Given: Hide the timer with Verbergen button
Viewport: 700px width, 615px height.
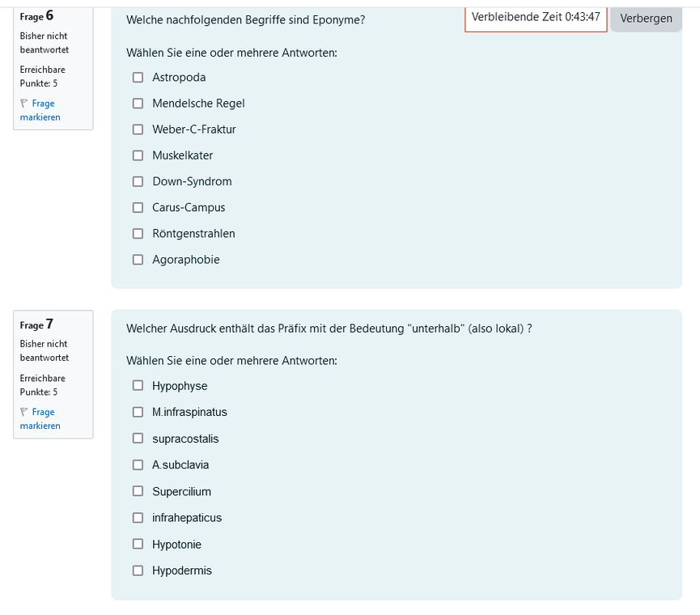Looking at the screenshot, I should [x=646, y=19].
